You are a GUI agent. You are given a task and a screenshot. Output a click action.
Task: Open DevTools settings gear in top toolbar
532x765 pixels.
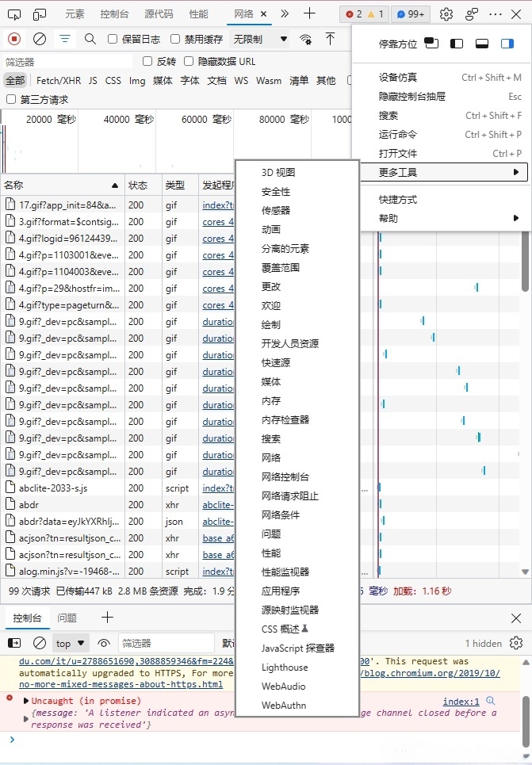[446, 14]
